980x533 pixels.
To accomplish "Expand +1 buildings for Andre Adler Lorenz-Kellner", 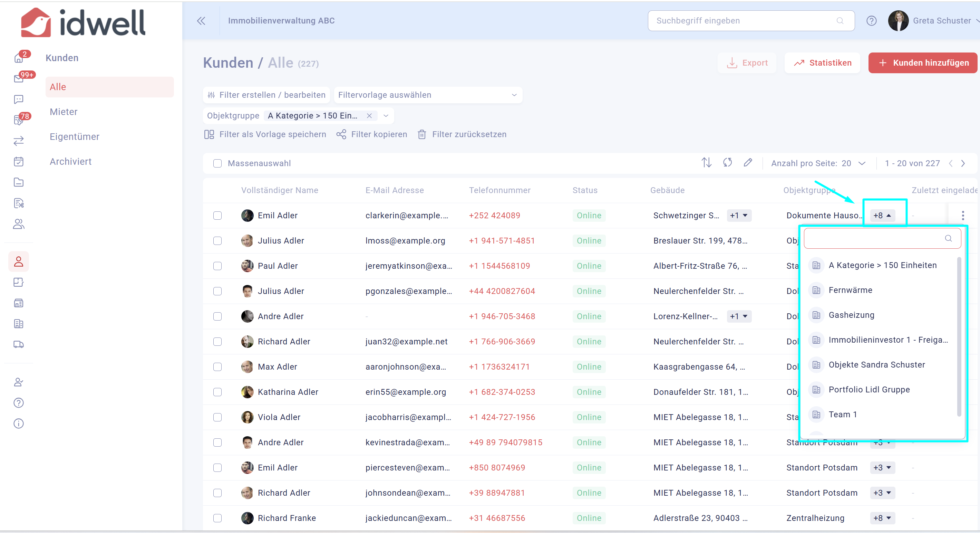I will pyautogui.click(x=738, y=316).
